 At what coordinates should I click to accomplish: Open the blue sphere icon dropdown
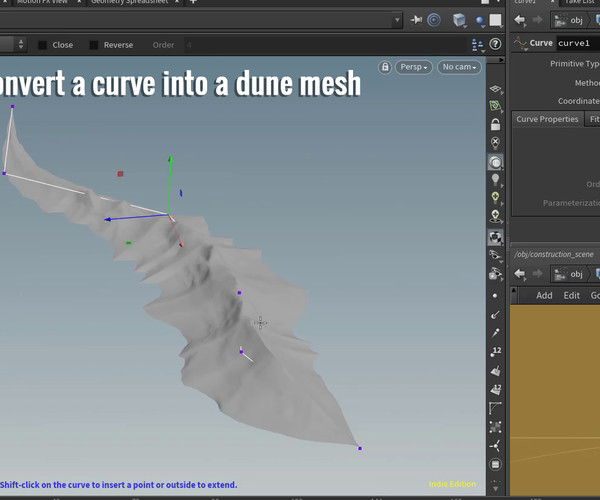click(479, 21)
